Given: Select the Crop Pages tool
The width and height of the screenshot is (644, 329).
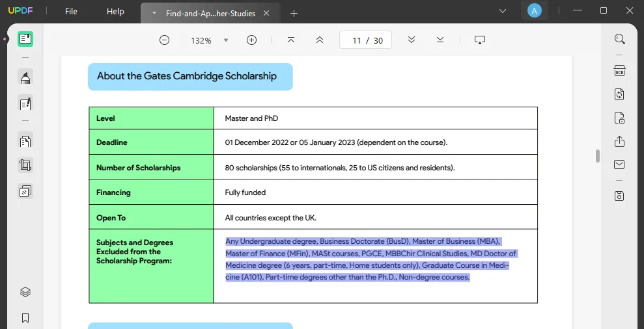Looking at the screenshot, I should pyautogui.click(x=25, y=165).
